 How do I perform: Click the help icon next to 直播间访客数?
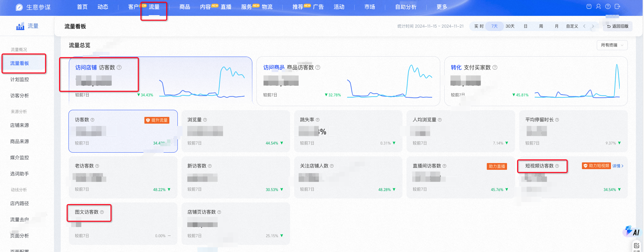pyautogui.click(x=445, y=166)
